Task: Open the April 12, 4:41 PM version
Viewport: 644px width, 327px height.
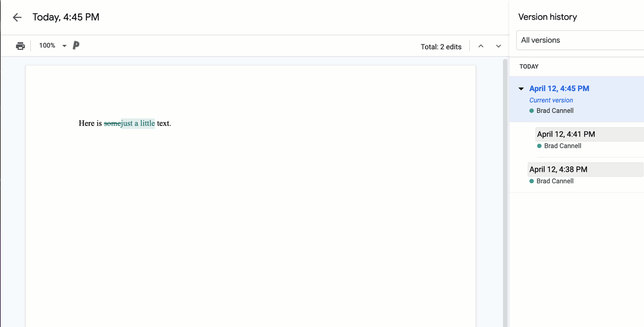Action: 589,134
